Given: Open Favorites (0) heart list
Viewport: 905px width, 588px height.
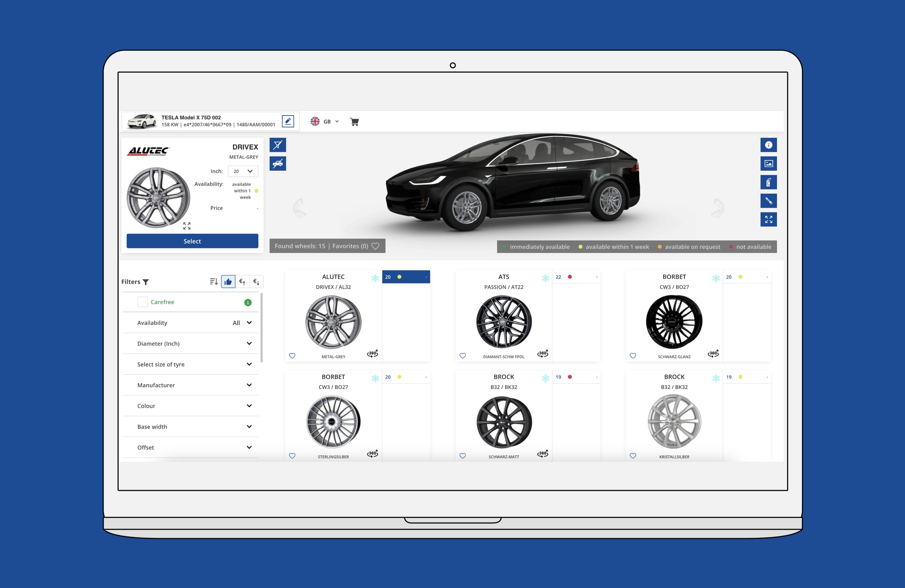Looking at the screenshot, I should pyautogui.click(x=356, y=246).
